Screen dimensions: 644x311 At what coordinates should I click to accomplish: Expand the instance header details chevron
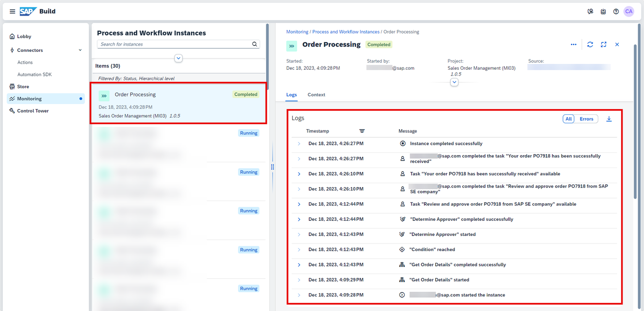[x=454, y=82]
